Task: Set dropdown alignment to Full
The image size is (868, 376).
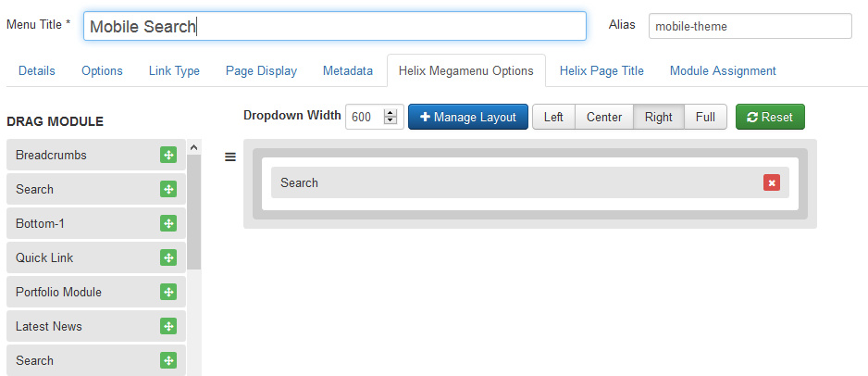Action: [x=705, y=118]
